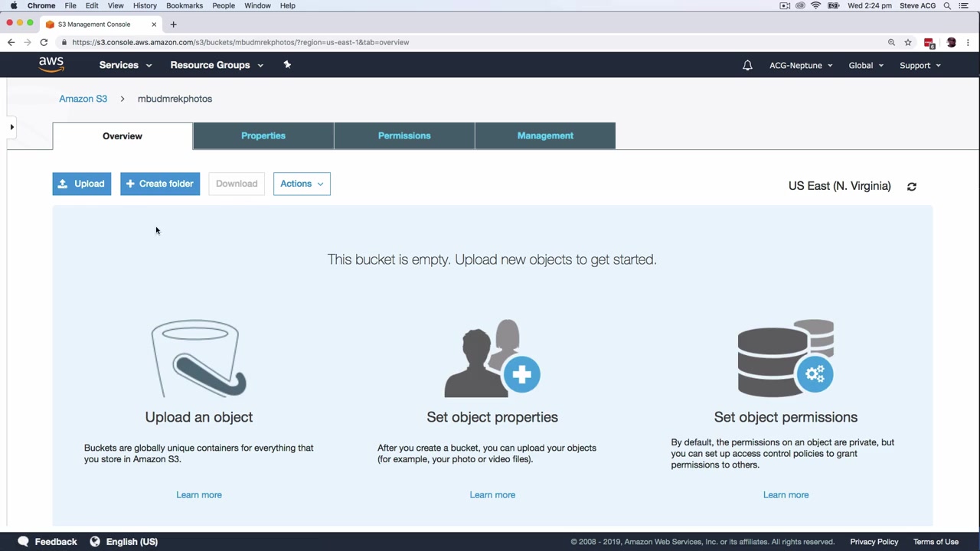Open the Apple menu
Screen dimensions: 980x551
pyautogui.click(x=14, y=5)
